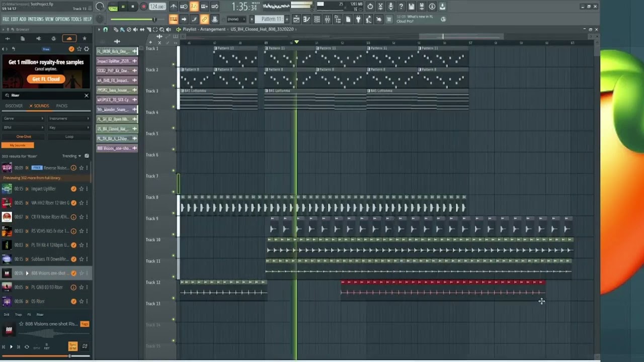Save project with the floppy disk icon
This screenshot has width=644, height=362.
411,7
